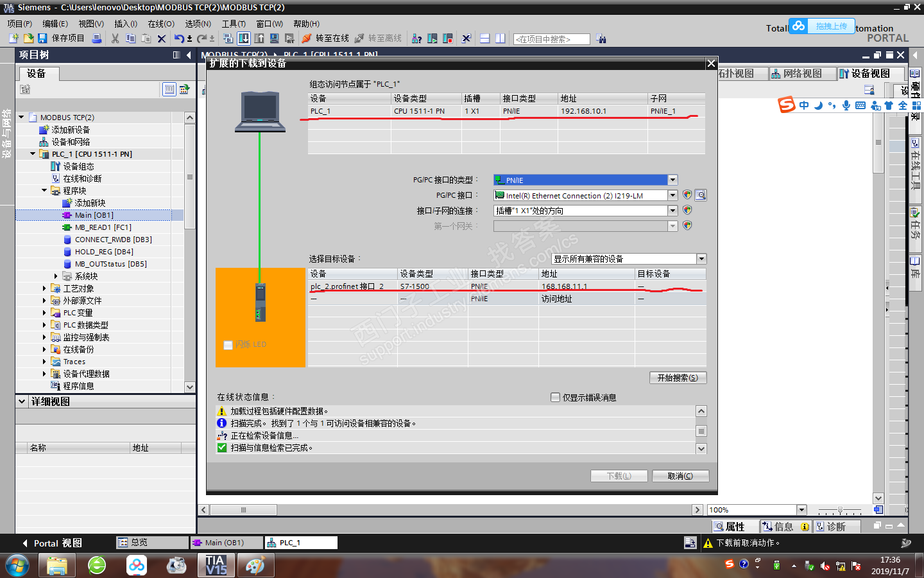Screen dimensions: 924x578
Task: Enable 仅显示错误消息 checkbox
Action: (556, 398)
